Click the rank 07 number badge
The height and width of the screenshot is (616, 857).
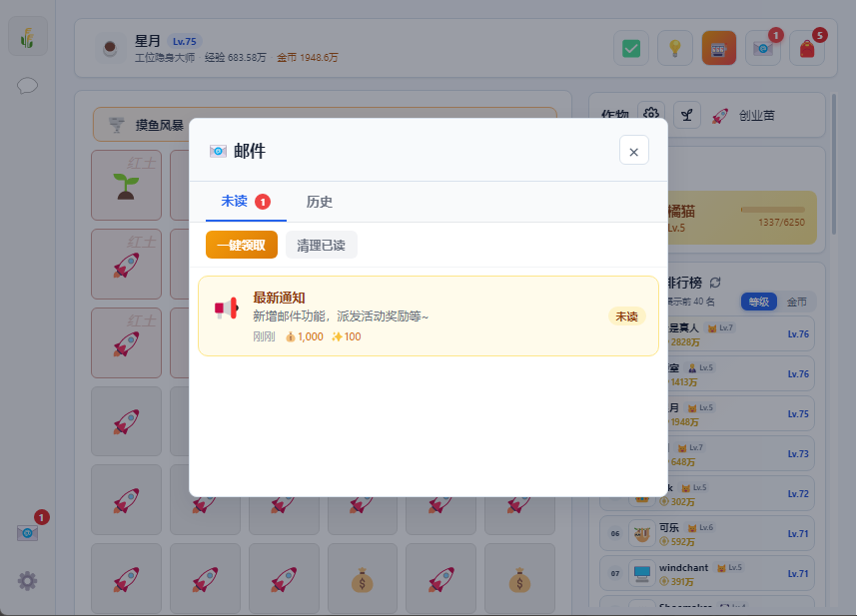point(615,573)
